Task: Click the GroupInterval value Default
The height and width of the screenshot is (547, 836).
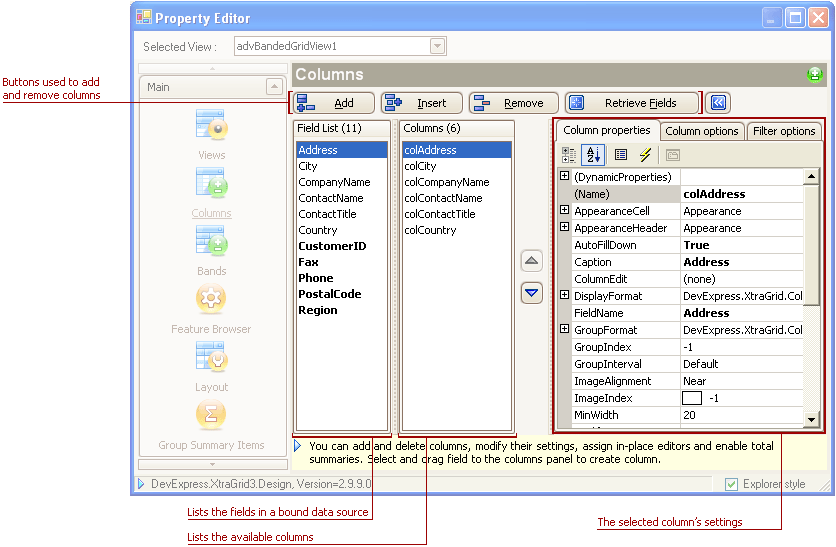Action: click(x=742, y=364)
